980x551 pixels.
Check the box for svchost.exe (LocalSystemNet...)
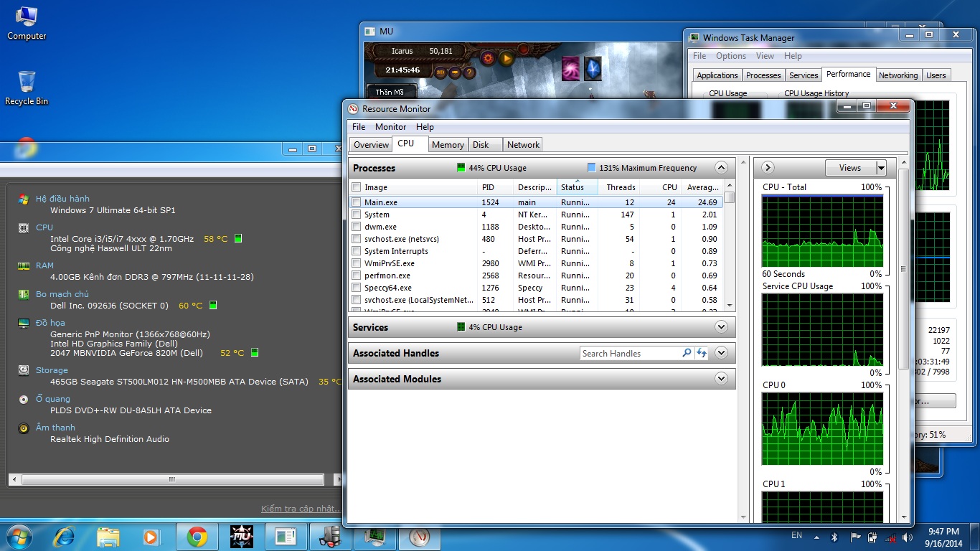pos(357,300)
